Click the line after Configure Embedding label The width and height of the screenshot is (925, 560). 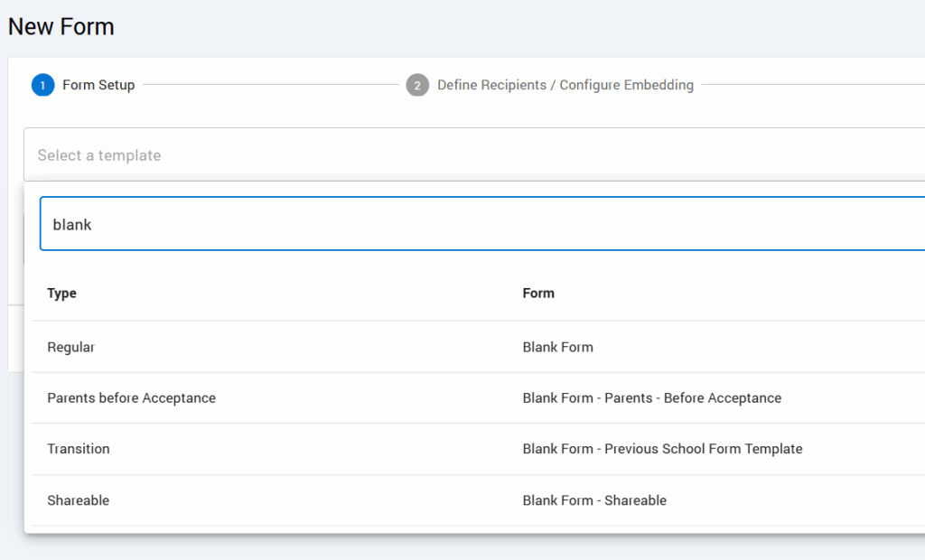(813, 85)
